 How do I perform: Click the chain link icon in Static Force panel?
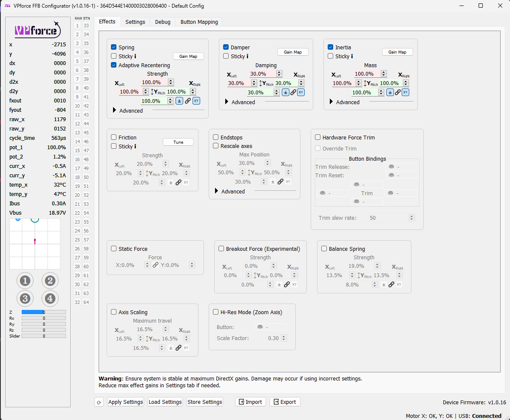tap(156, 265)
